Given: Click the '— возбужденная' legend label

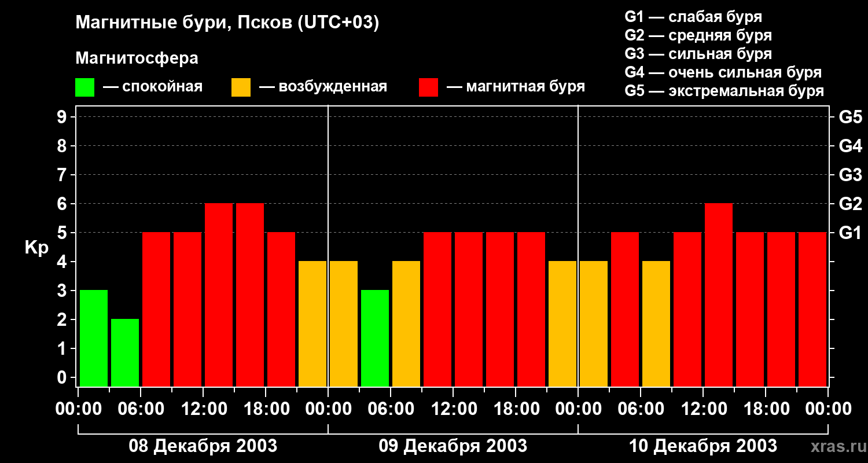Looking at the screenshot, I should [323, 87].
